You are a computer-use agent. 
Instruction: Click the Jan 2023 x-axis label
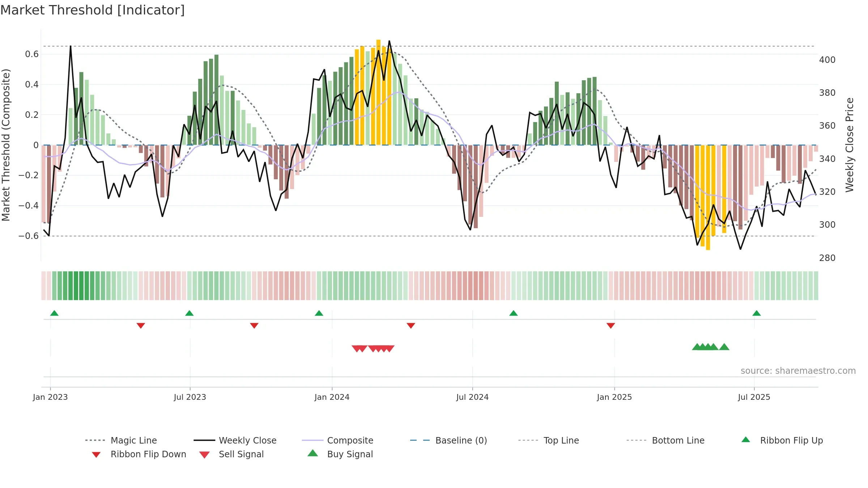(50, 397)
